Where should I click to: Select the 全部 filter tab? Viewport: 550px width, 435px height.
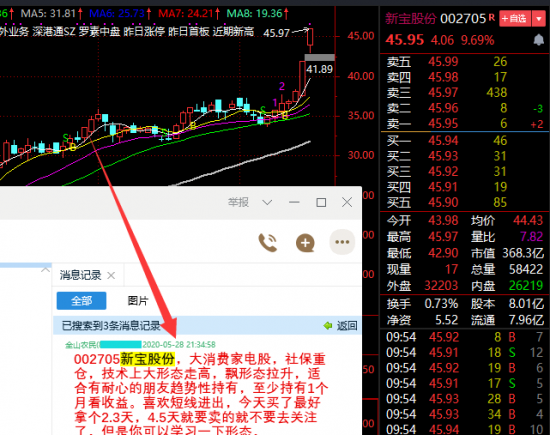[81, 301]
